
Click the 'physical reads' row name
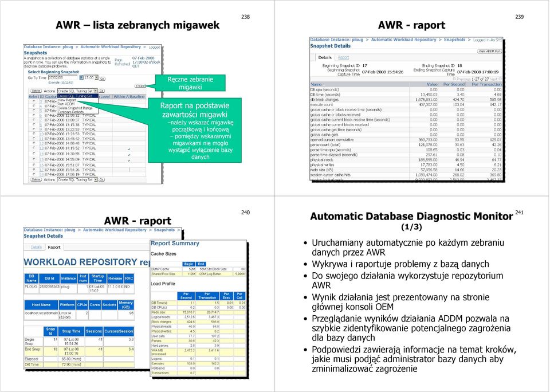click(x=321, y=160)
